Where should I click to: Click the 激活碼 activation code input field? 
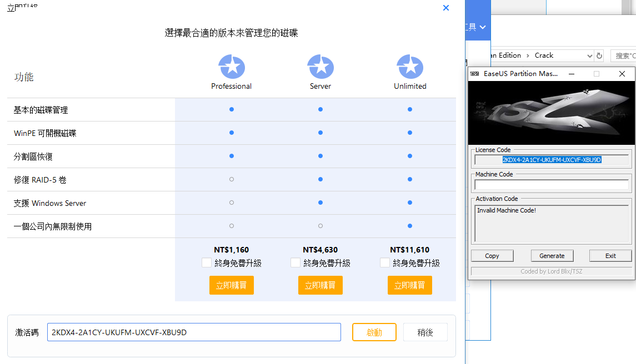coord(194,332)
